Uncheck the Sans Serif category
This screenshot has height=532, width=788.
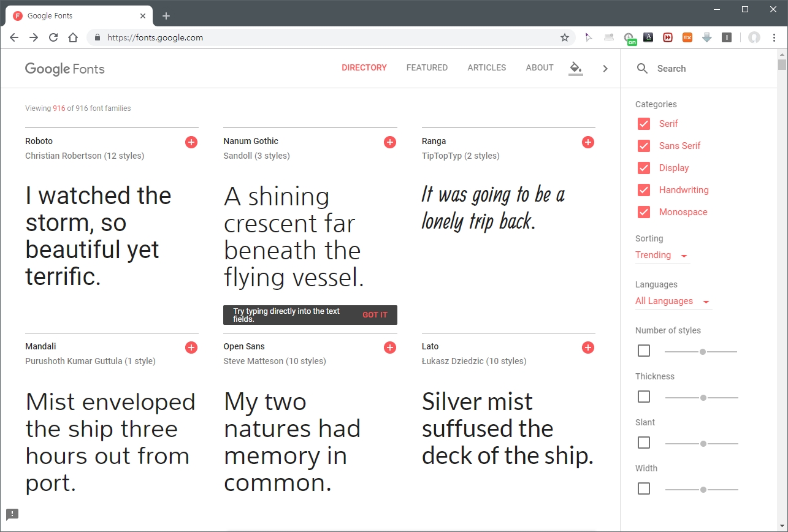pos(644,146)
